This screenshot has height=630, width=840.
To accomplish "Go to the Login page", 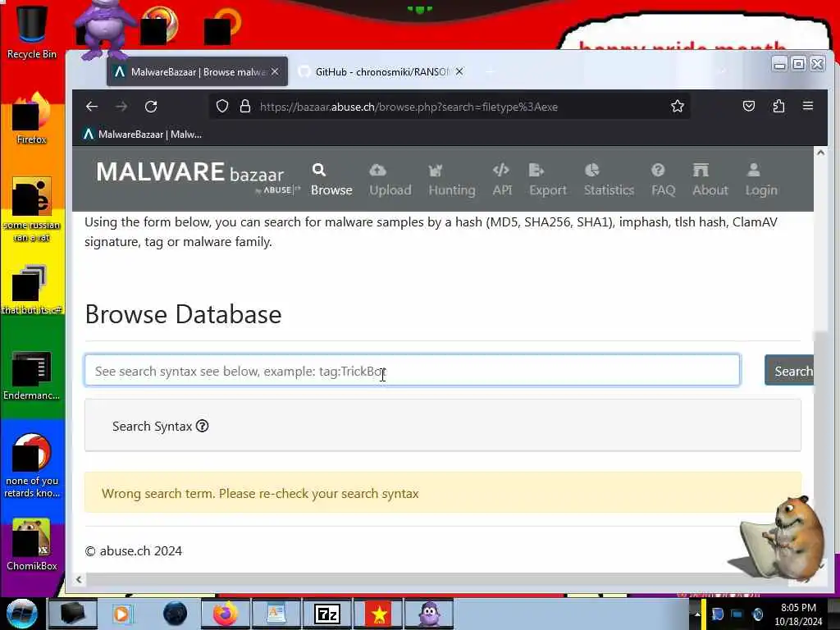I will pyautogui.click(x=760, y=180).
